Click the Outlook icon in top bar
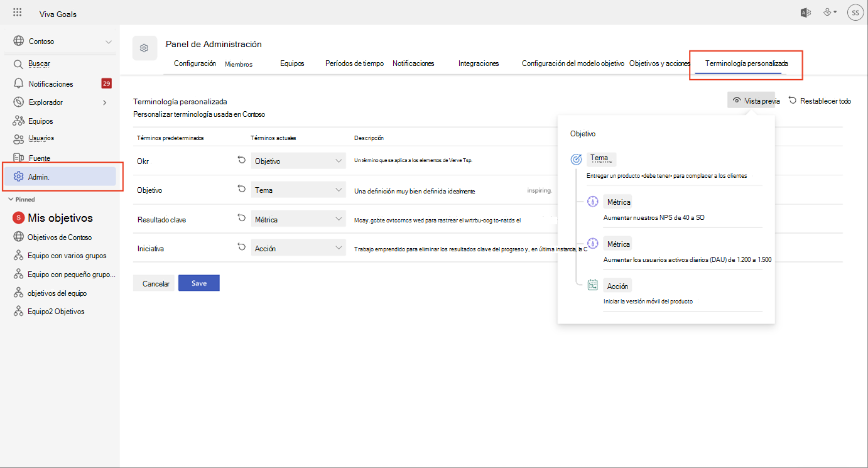The width and height of the screenshot is (868, 468). pyautogui.click(x=805, y=13)
